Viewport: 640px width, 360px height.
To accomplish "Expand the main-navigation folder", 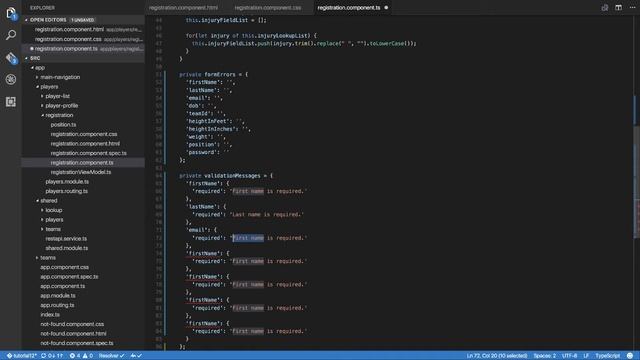I will (x=60, y=77).
